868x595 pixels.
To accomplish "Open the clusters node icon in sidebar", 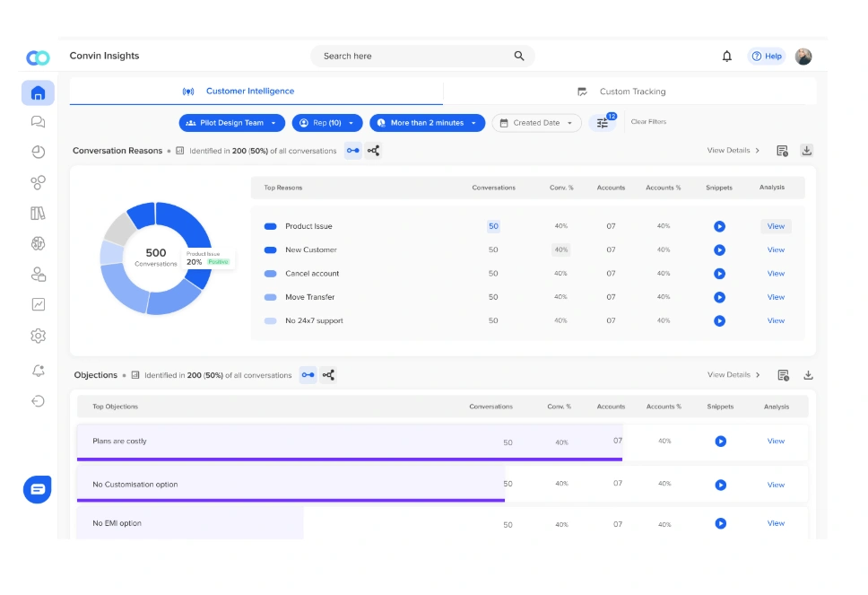I will 37,182.
